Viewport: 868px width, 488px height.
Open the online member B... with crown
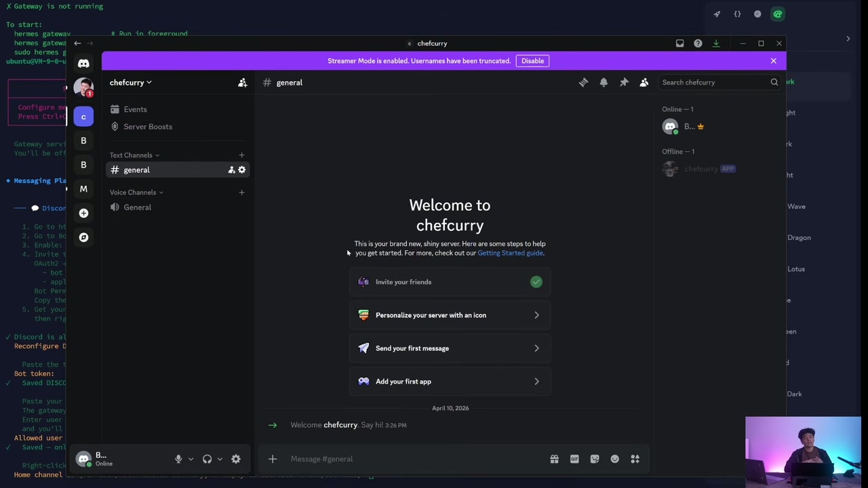719,127
